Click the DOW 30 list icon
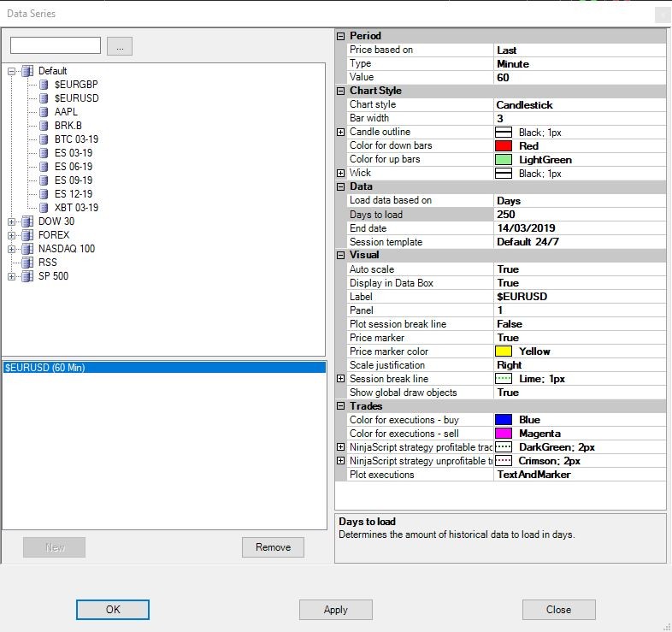 27,221
